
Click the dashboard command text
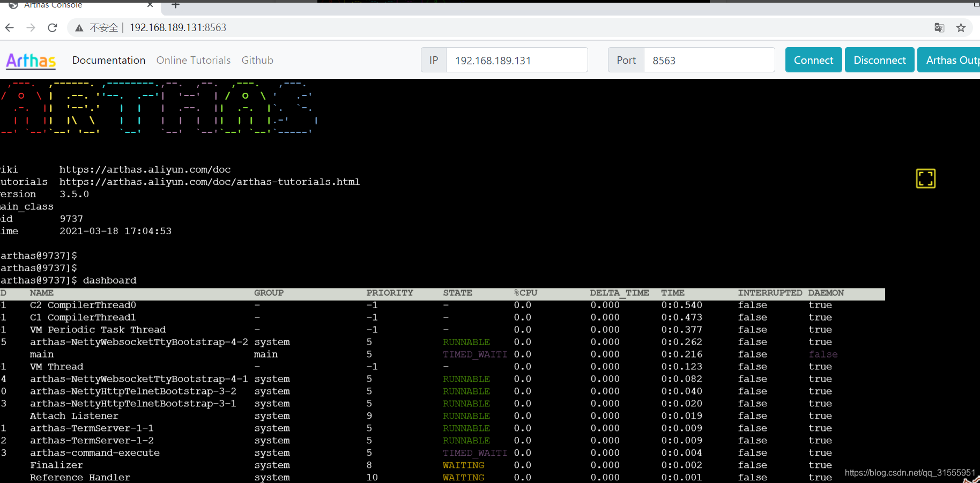click(x=110, y=280)
